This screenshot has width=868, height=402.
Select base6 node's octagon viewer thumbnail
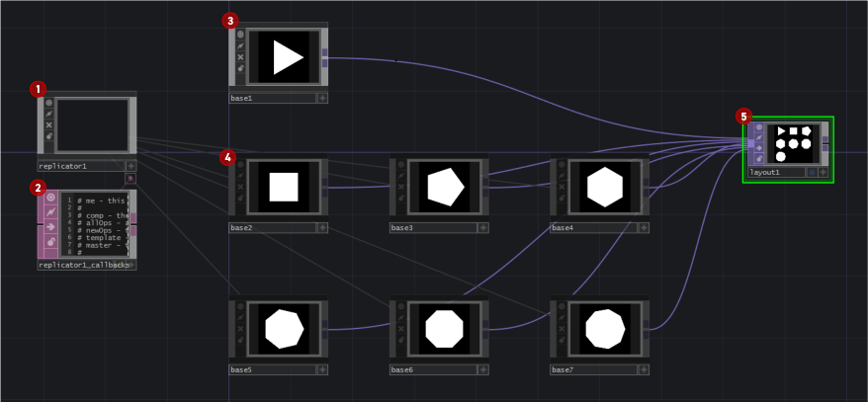point(445,329)
